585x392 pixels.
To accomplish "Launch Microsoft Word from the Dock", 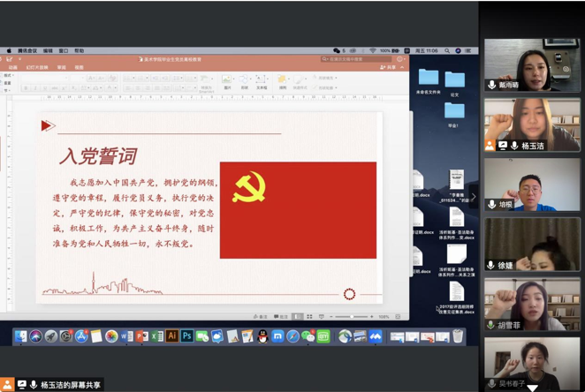I will click(x=126, y=336).
